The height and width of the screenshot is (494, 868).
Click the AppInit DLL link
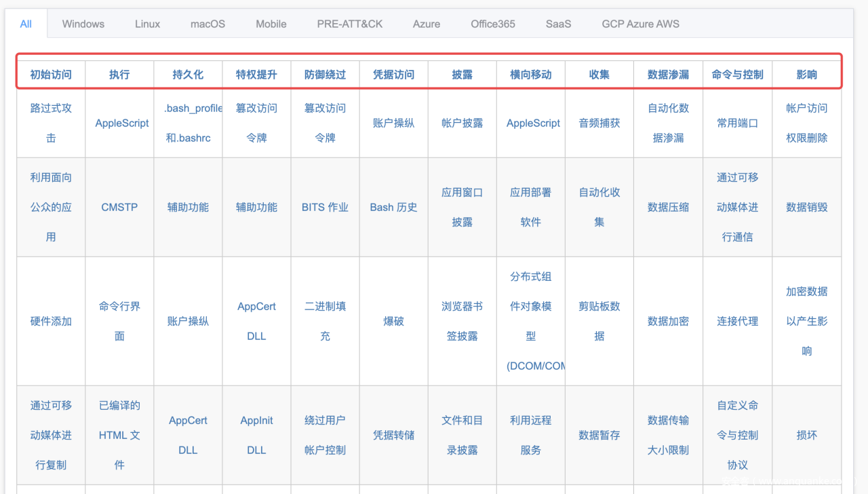click(256, 435)
